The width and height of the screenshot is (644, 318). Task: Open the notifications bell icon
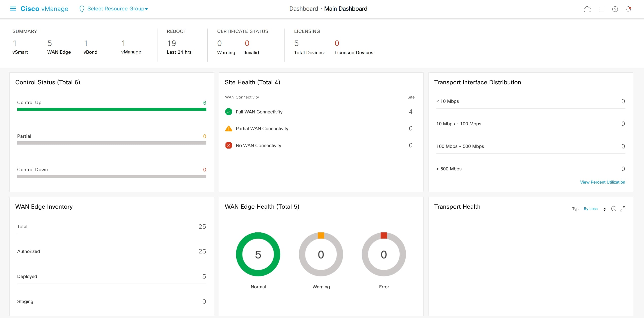tap(628, 9)
